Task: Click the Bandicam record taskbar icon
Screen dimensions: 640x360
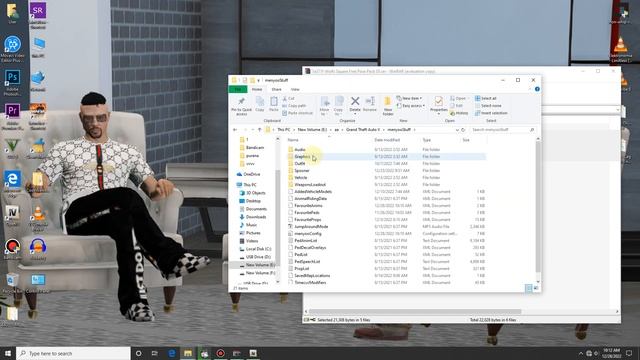Action: [220, 353]
